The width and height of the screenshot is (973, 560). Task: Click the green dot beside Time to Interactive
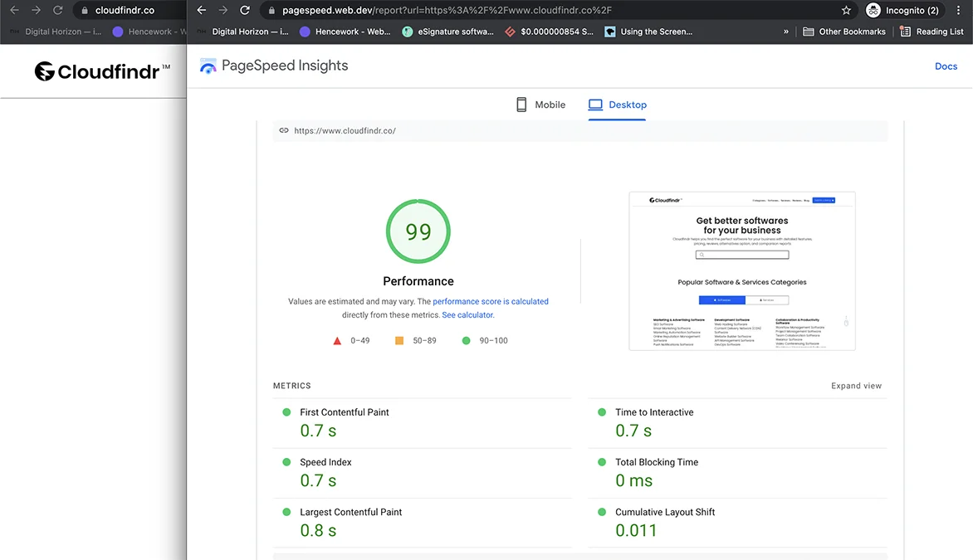click(602, 412)
